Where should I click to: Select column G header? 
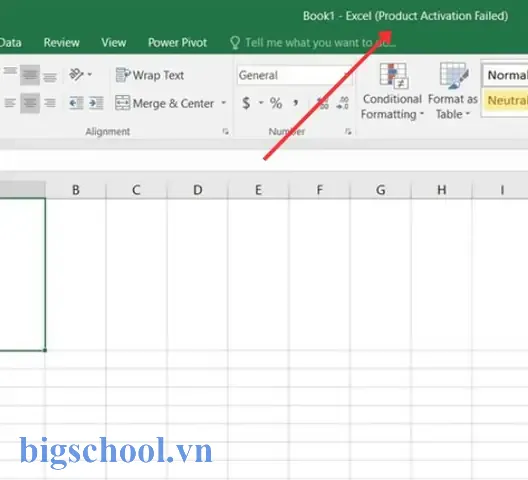[381, 190]
